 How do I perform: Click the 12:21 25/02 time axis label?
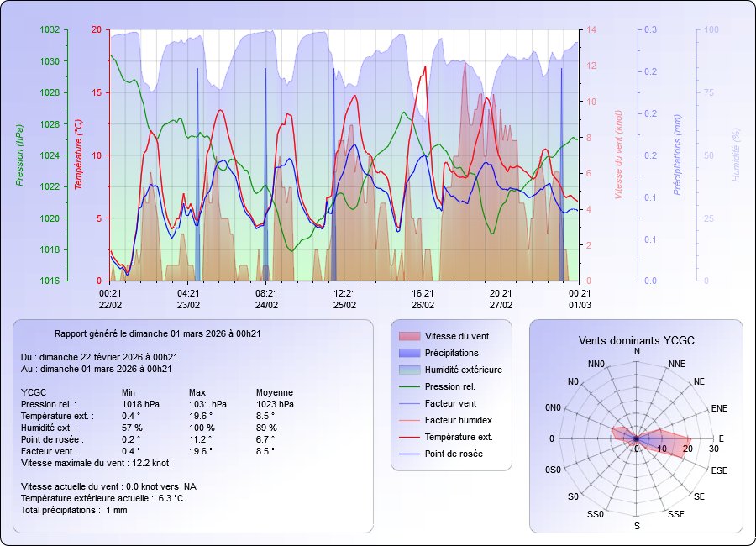point(344,298)
